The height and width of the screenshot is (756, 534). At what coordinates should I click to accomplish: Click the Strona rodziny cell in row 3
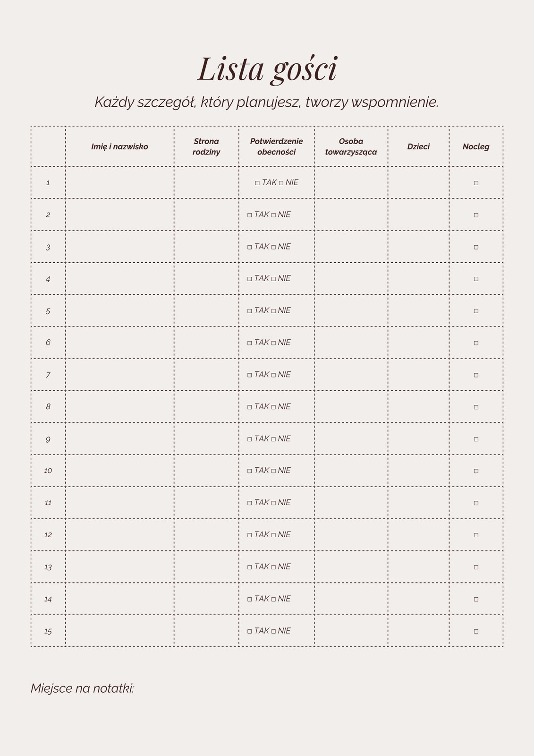click(206, 247)
